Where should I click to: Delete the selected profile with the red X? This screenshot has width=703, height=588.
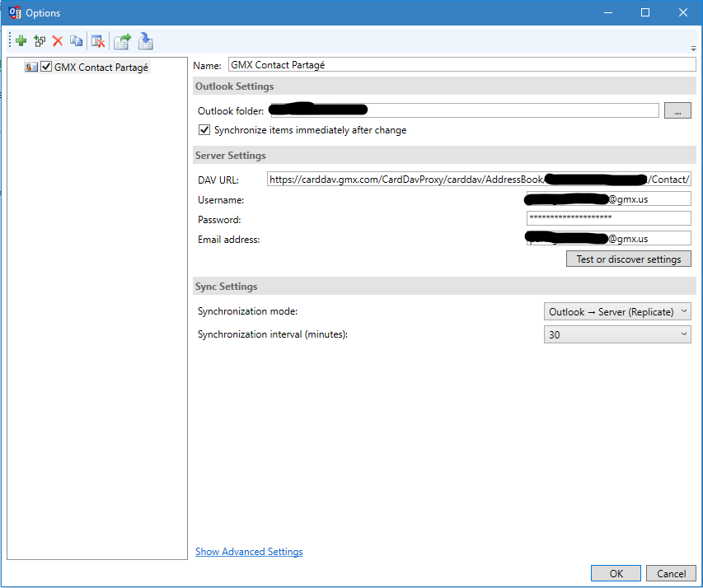pyautogui.click(x=58, y=40)
